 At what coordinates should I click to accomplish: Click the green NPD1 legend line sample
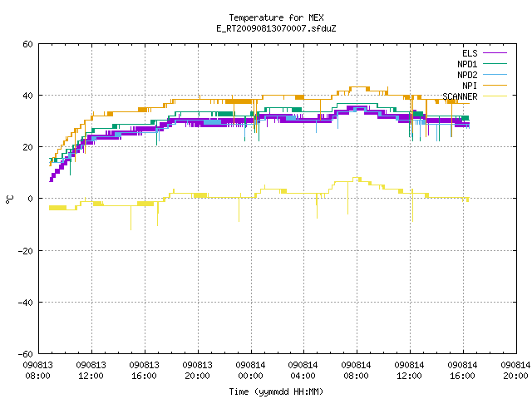point(495,64)
